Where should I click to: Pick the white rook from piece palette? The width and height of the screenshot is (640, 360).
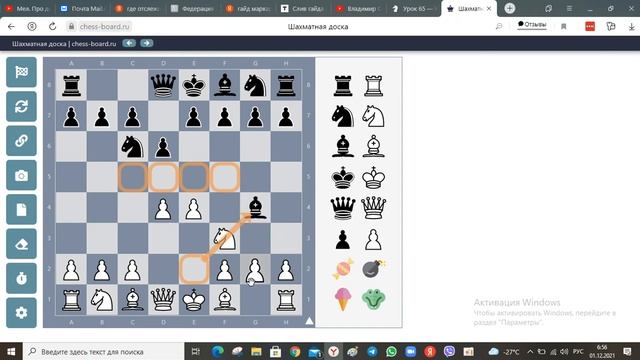click(x=373, y=86)
